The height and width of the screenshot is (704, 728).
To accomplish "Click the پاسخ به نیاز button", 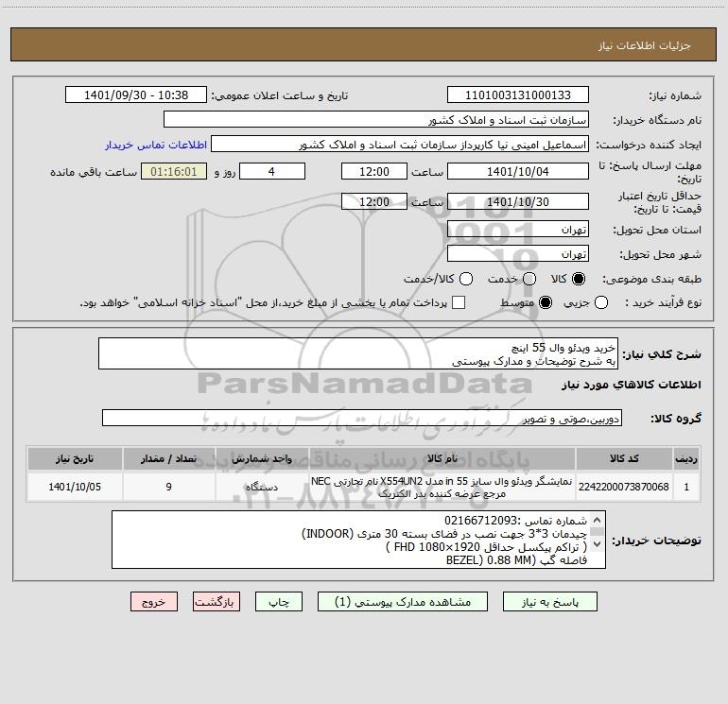I will tap(549, 602).
